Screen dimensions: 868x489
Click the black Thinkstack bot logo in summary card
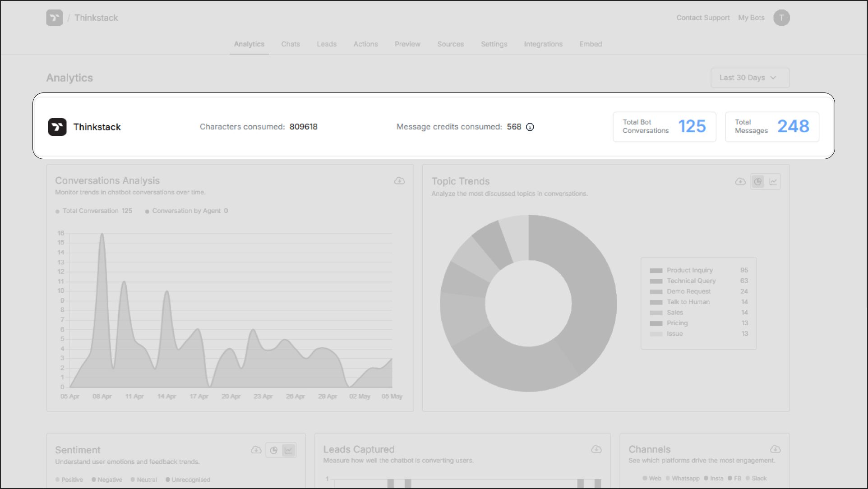click(57, 127)
